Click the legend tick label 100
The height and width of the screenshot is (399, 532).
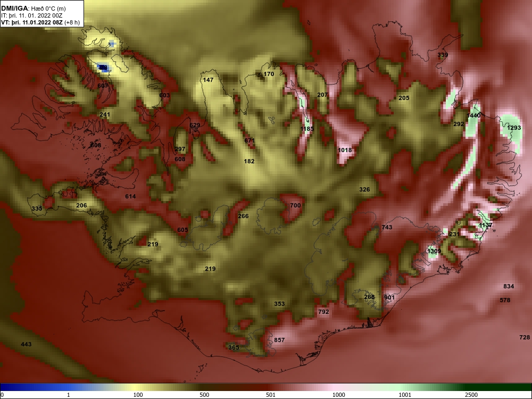(138, 395)
